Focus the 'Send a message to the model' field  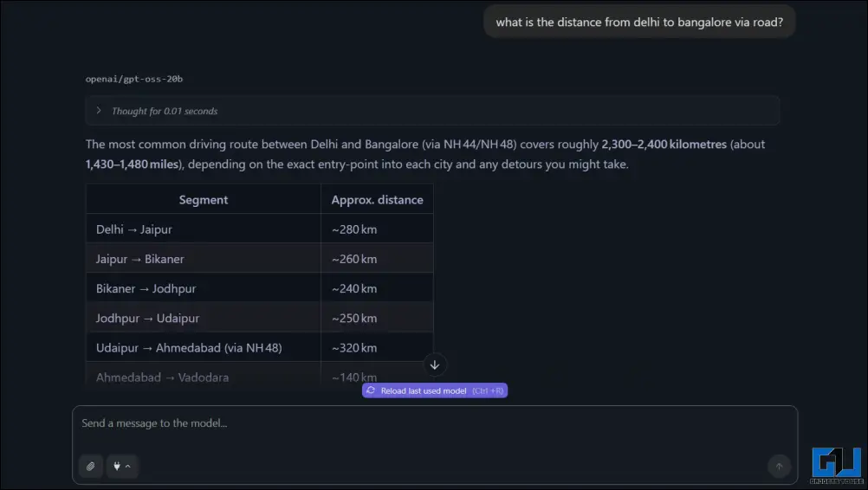[433, 424]
